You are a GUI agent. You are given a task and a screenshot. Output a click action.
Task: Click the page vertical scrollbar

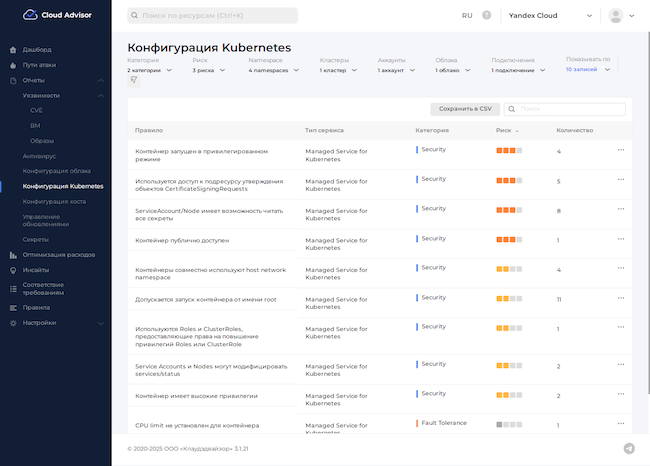tap(648, 213)
